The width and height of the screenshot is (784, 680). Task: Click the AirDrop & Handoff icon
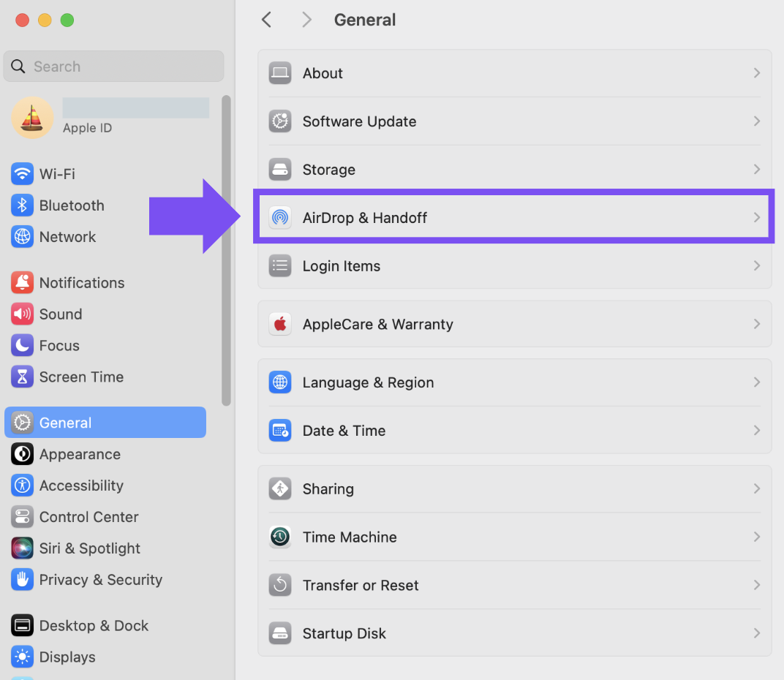[280, 217]
